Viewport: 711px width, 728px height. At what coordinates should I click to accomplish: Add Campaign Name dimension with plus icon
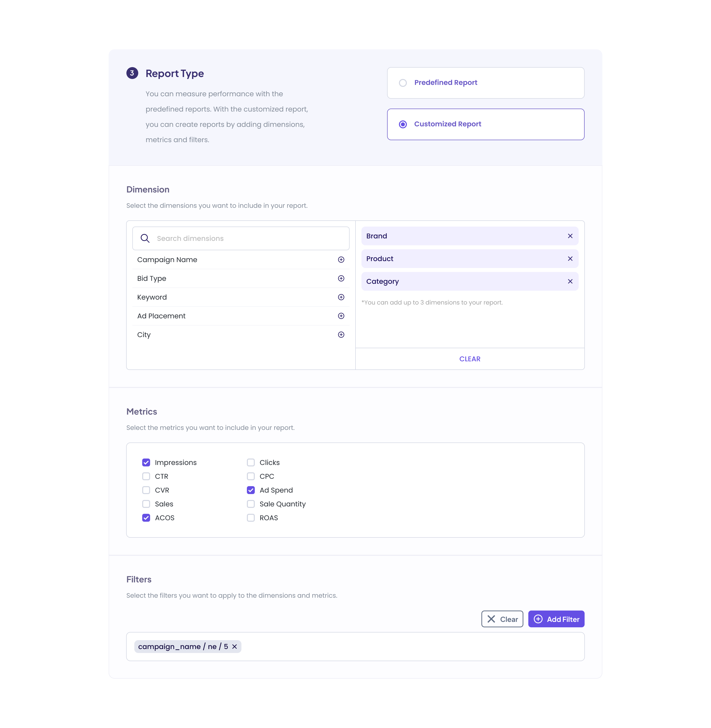point(341,260)
